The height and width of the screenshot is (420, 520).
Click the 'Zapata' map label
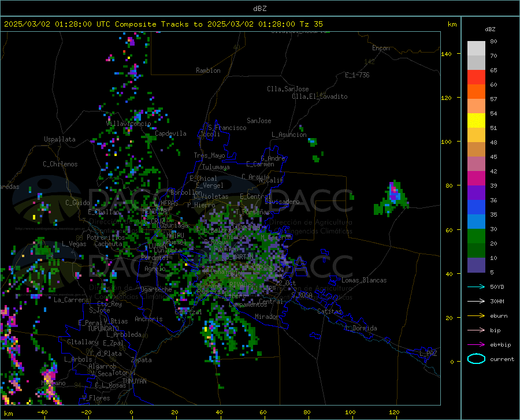(x=142, y=360)
